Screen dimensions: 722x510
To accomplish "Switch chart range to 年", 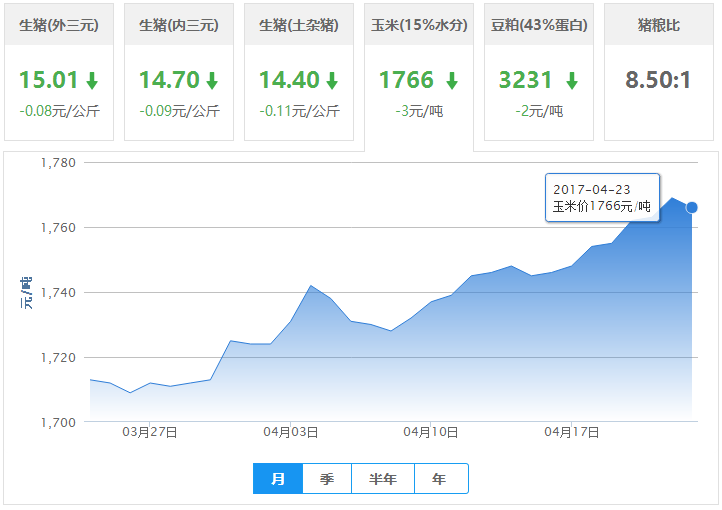I will pyautogui.click(x=441, y=479).
